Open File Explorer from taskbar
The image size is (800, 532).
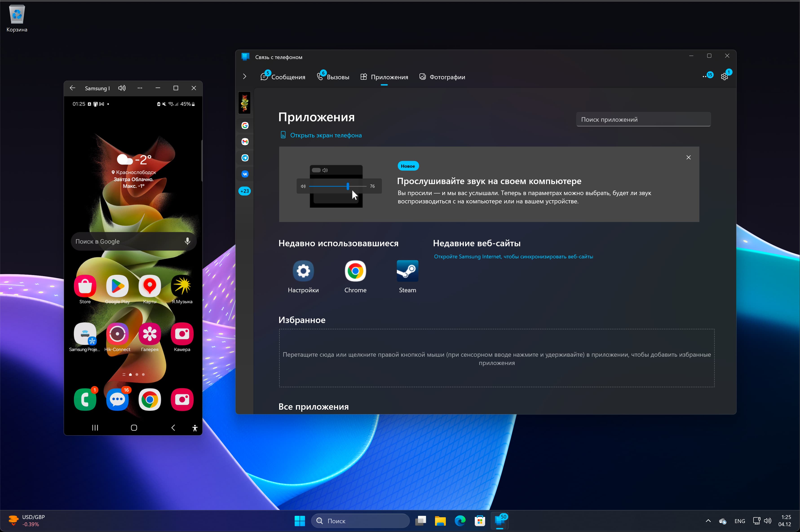[x=440, y=521]
